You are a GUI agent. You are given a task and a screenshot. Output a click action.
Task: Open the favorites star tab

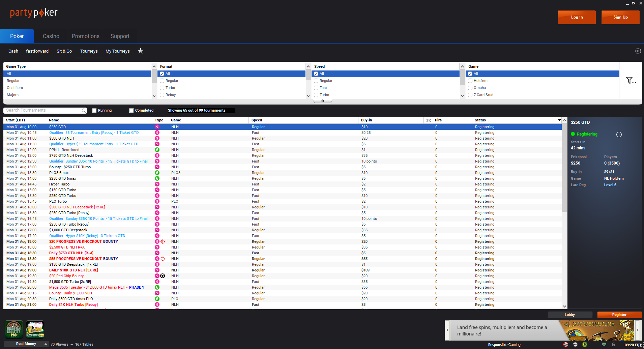(x=141, y=51)
